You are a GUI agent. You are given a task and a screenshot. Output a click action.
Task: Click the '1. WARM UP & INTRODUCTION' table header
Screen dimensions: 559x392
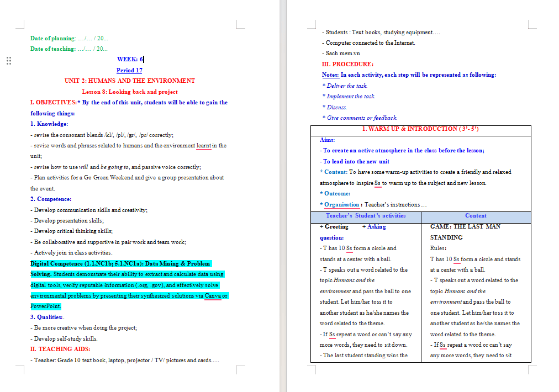421,129
